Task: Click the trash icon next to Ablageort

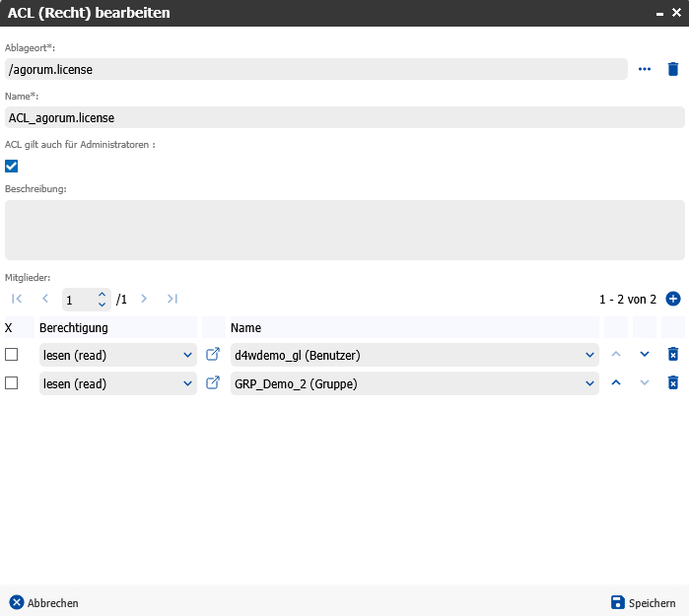Action: [673, 69]
